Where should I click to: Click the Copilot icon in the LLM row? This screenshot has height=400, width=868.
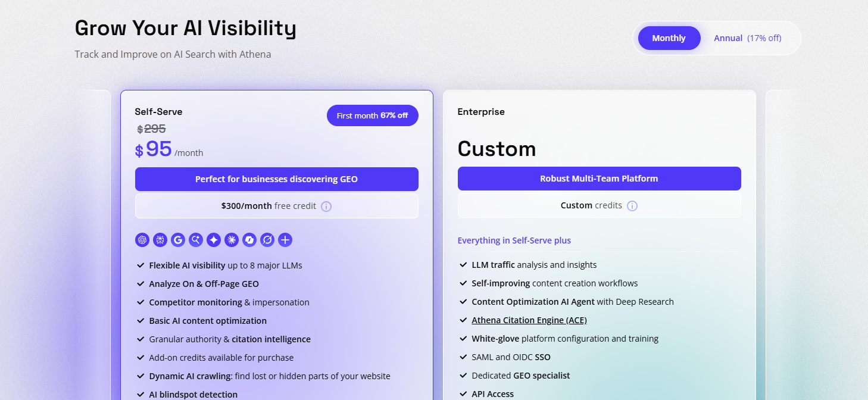[249, 240]
